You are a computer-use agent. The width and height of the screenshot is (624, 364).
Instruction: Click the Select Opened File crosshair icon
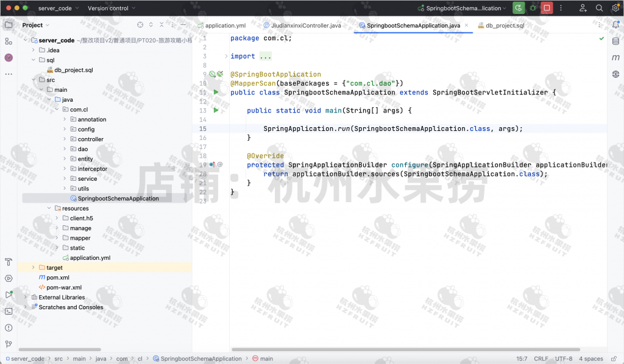click(140, 25)
